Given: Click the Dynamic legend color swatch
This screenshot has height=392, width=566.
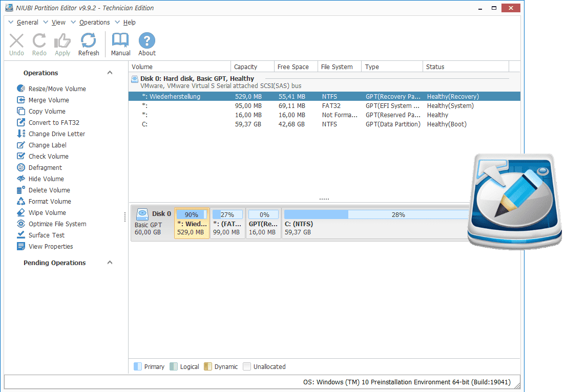Looking at the screenshot, I should (x=208, y=366).
